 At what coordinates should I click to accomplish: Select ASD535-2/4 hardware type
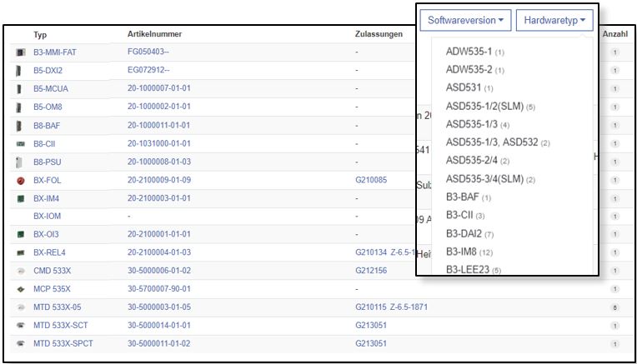click(478, 161)
